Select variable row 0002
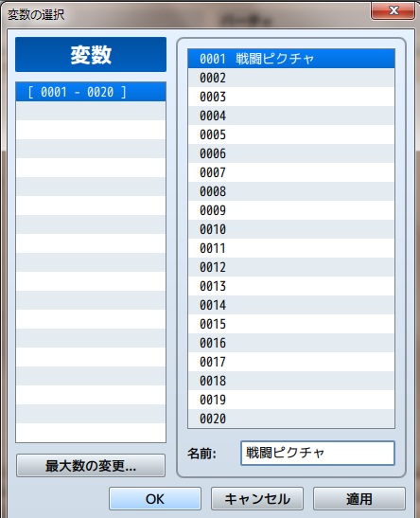420x518 pixels. (291, 78)
